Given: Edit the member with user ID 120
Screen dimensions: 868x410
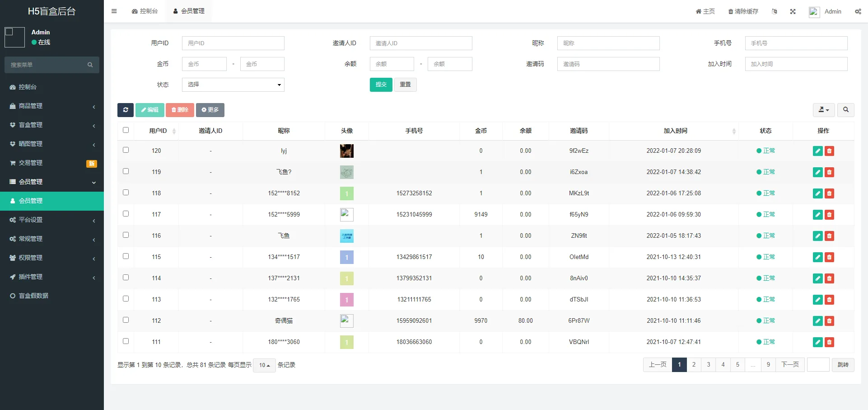Looking at the screenshot, I should pos(817,151).
